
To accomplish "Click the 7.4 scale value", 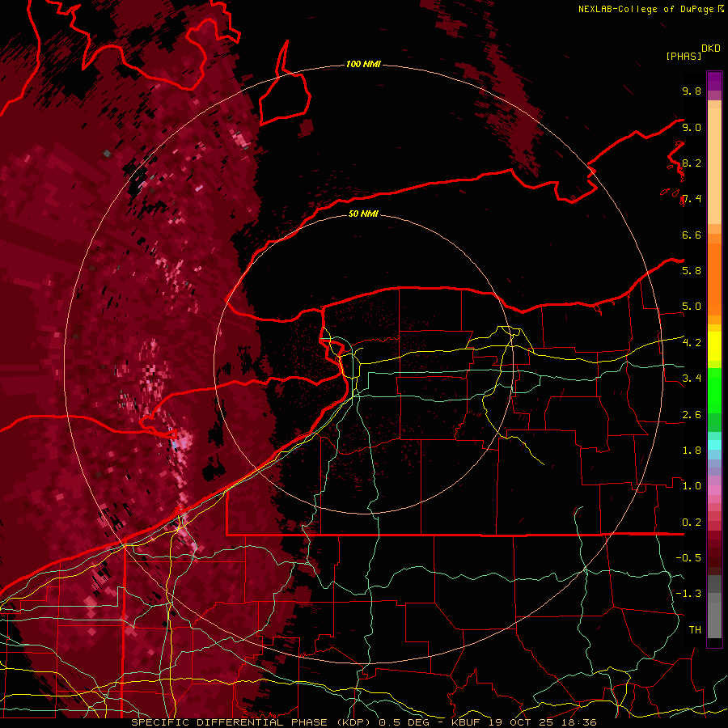I will pyautogui.click(x=692, y=199).
